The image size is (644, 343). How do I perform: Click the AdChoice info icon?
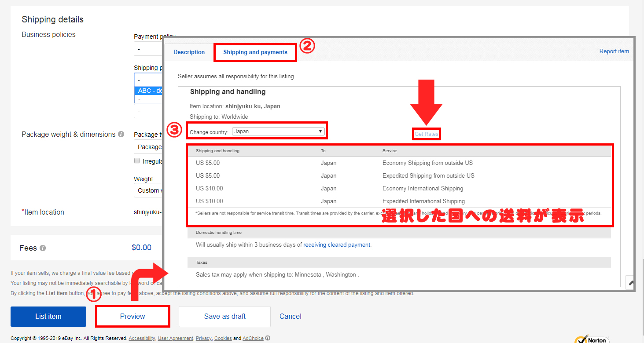268,339
